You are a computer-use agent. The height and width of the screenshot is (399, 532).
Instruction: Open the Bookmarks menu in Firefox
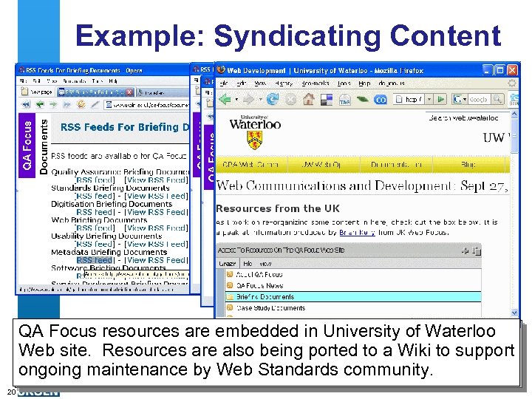[x=316, y=83]
